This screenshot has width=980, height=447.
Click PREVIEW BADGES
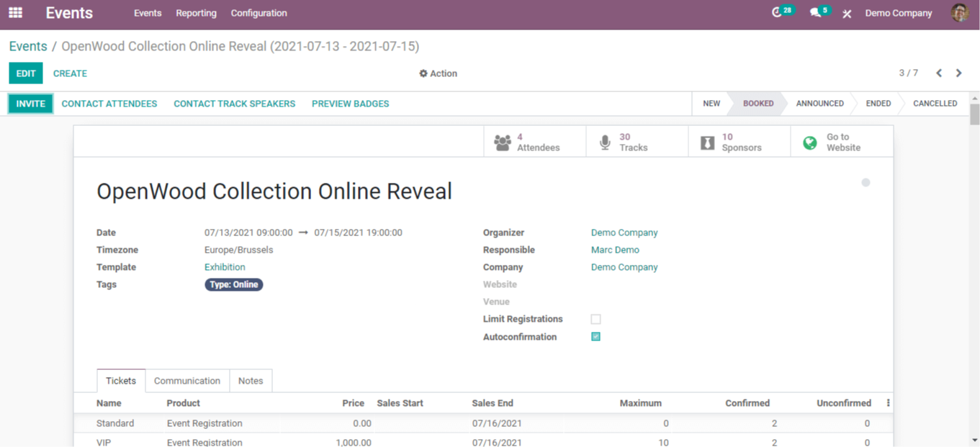(351, 104)
